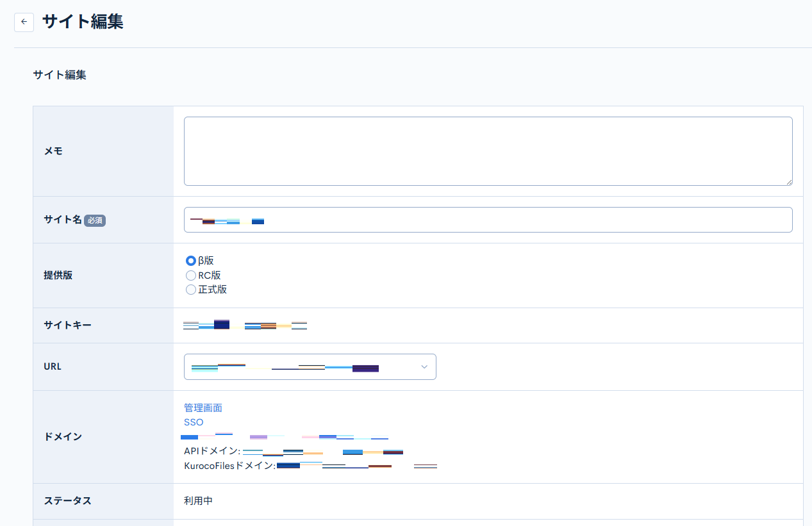Viewport: 812px width, 526px height.
Task: Open the URL dropdown via its chevron icon
Action: pyautogui.click(x=424, y=366)
